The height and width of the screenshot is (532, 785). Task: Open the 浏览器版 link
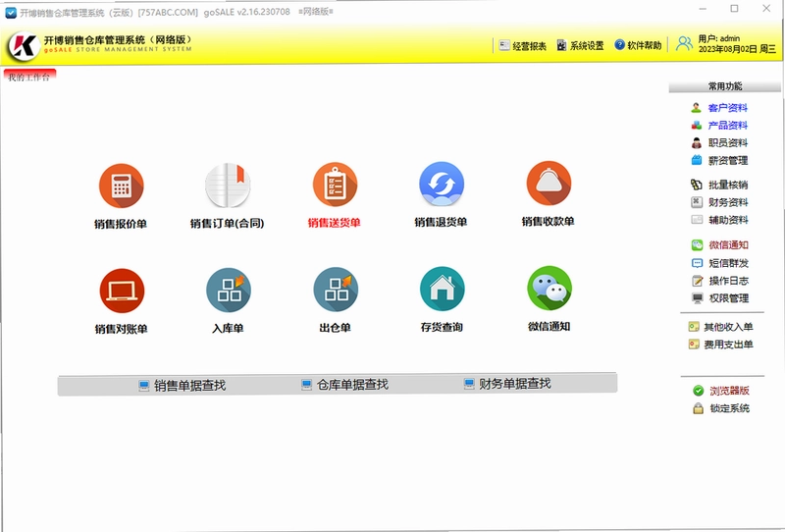click(729, 391)
